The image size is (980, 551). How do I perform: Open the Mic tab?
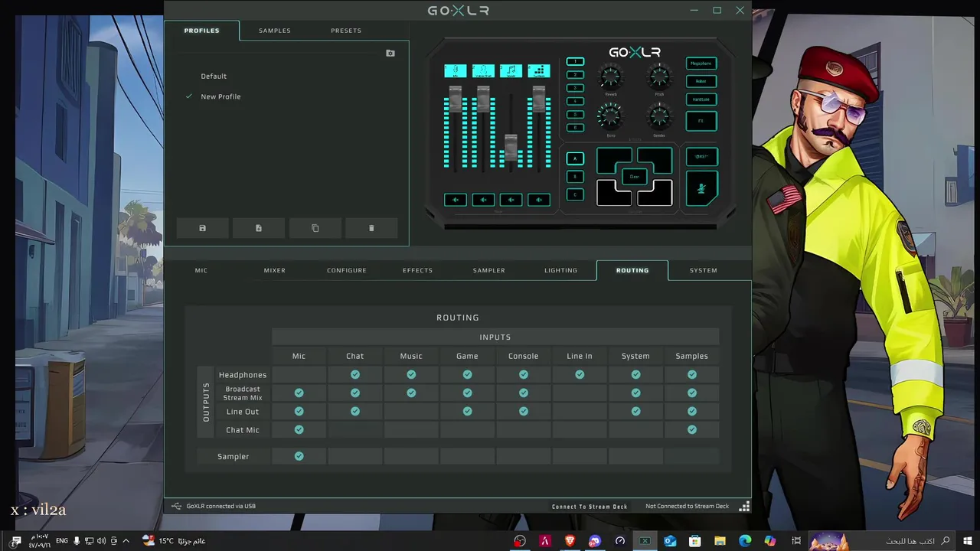point(201,270)
